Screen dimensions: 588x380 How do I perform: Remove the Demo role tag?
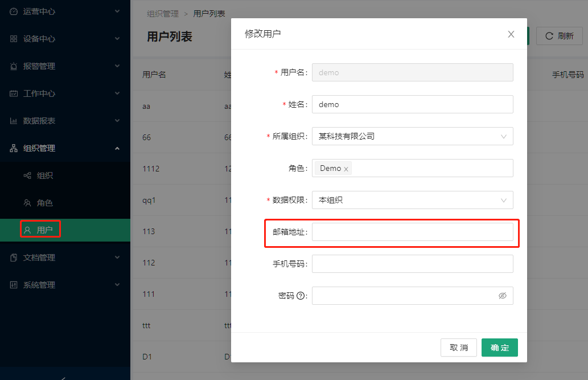click(x=346, y=169)
